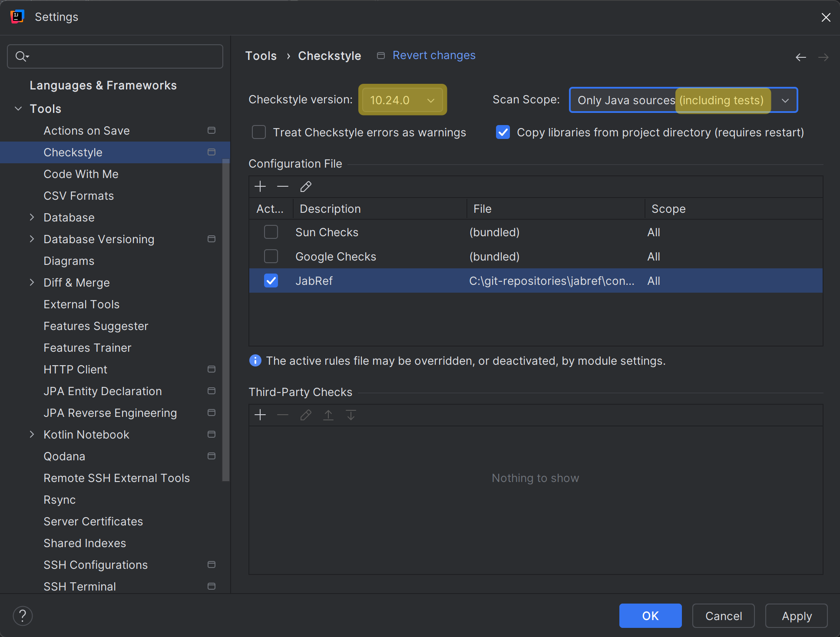Open the Checkstyle version dropdown

(x=403, y=100)
